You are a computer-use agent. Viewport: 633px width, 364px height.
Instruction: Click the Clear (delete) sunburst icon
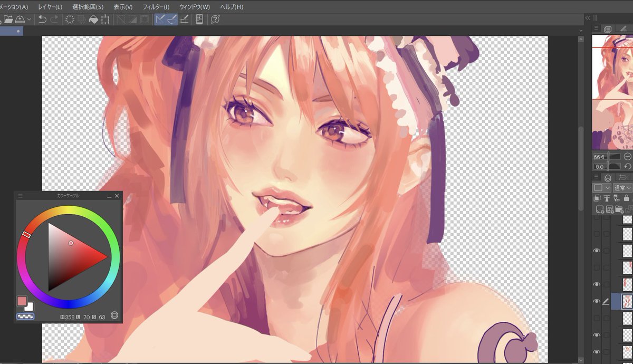70,20
